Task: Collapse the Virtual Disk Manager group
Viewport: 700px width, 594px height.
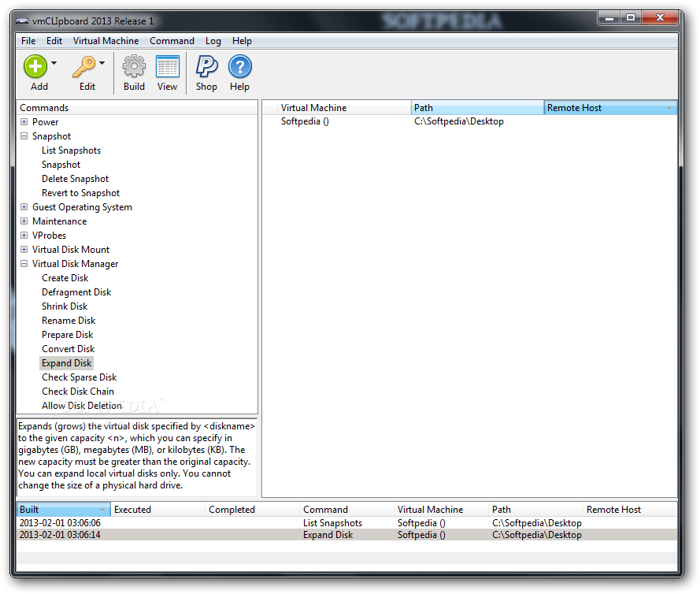Action: pyautogui.click(x=24, y=264)
